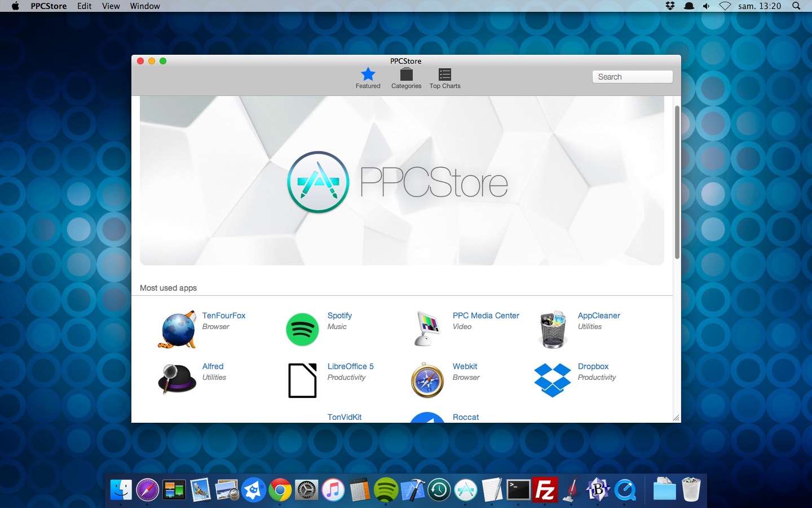This screenshot has width=812, height=508.
Task: Click the Wi-Fi status icon
Action: click(x=725, y=6)
